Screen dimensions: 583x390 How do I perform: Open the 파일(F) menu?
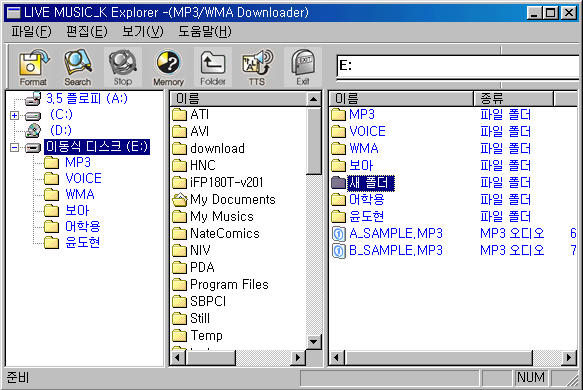click(x=31, y=31)
